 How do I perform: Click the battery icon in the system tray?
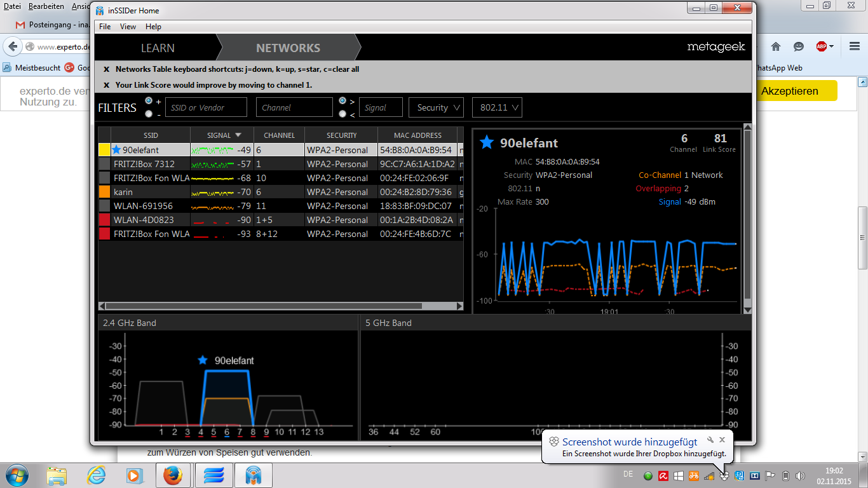(785, 475)
